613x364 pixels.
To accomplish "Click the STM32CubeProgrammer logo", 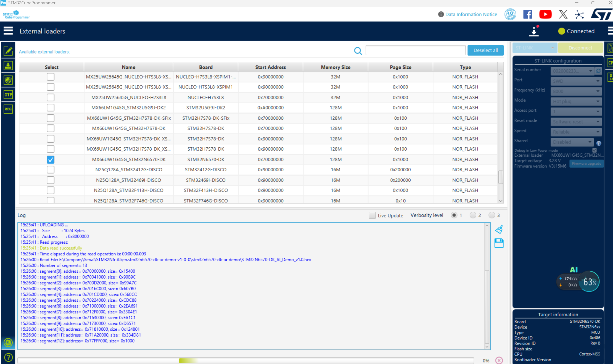I will (x=16, y=15).
